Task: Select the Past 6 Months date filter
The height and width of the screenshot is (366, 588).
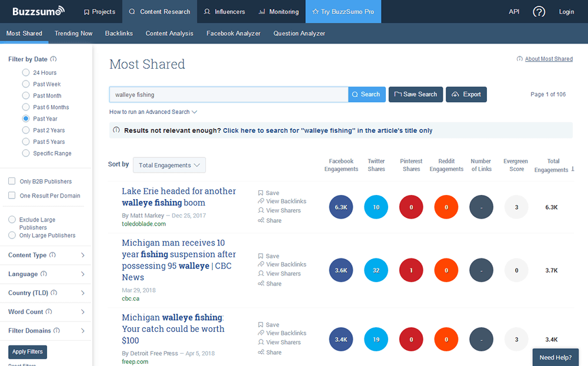Action: point(25,107)
